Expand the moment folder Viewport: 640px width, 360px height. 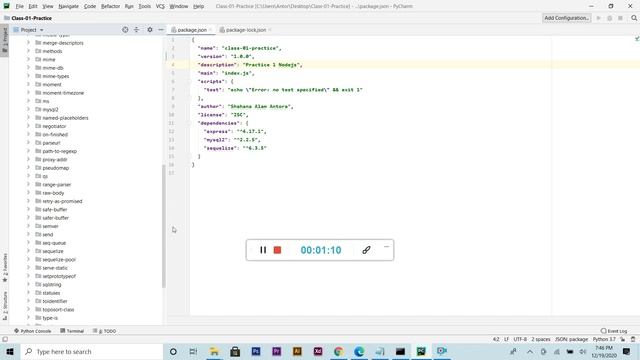28,84
